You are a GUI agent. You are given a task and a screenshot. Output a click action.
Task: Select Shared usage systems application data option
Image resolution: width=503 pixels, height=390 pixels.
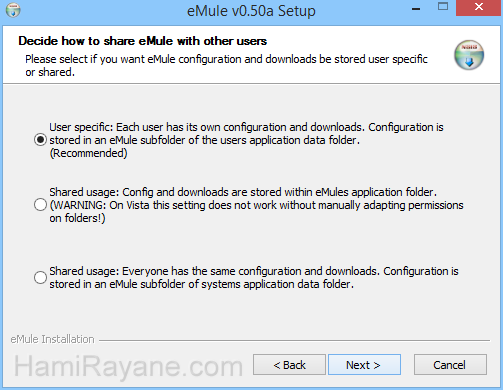(40, 277)
